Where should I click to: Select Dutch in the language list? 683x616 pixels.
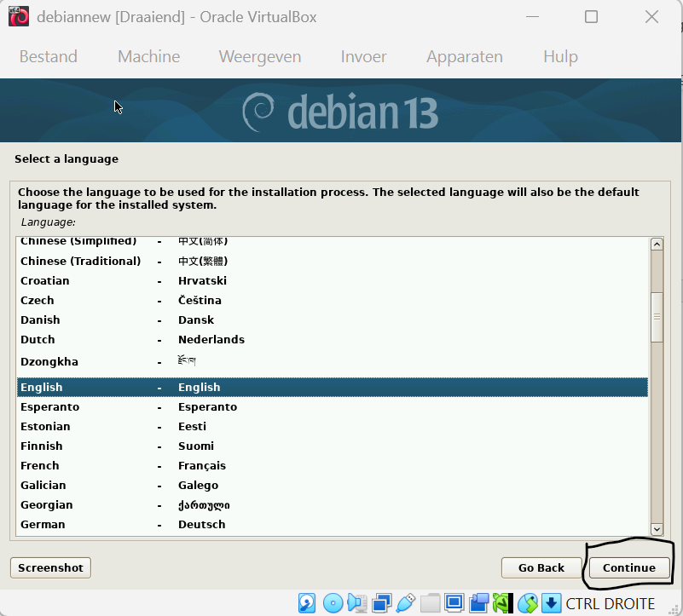click(333, 340)
